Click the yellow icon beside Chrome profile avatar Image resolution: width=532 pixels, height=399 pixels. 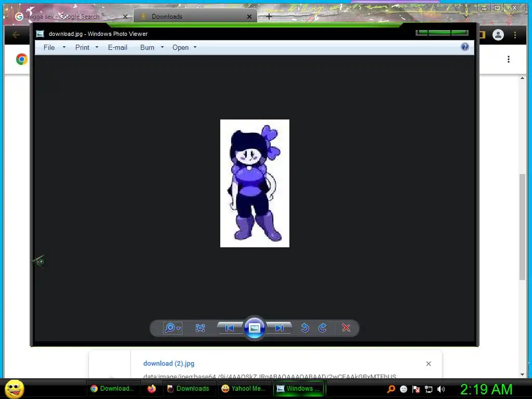482,35
